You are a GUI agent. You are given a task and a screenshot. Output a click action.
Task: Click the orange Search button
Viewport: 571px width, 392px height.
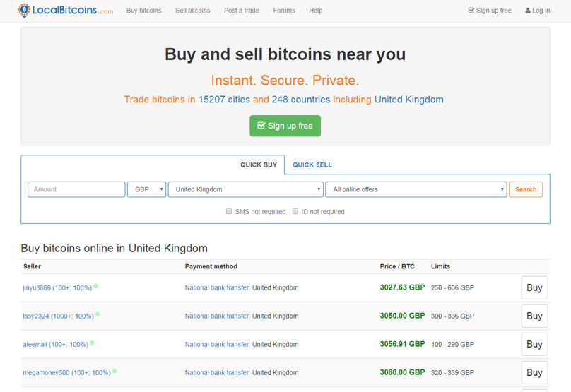pos(526,189)
